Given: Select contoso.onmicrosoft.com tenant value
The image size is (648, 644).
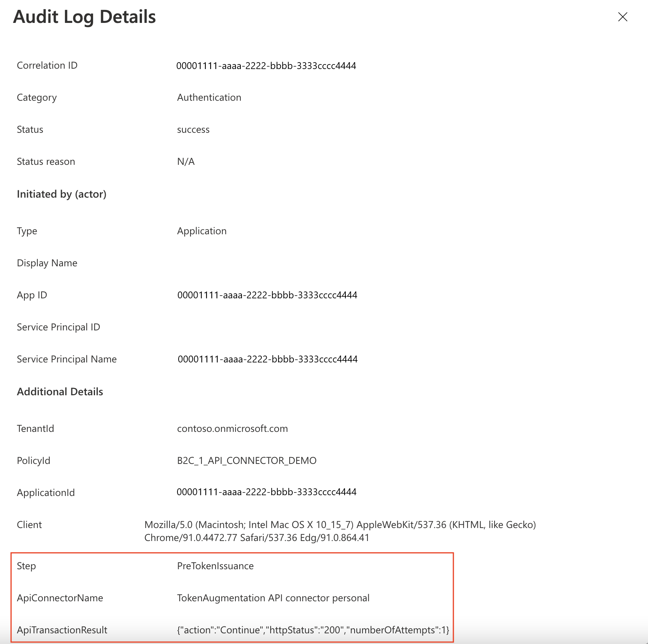Looking at the screenshot, I should [232, 428].
